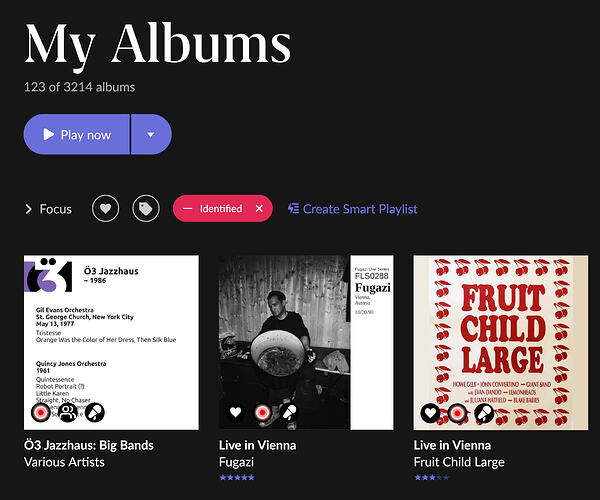This screenshot has height=500, width=600.
Task: Remove the Identified filter with X
Action: (259, 208)
